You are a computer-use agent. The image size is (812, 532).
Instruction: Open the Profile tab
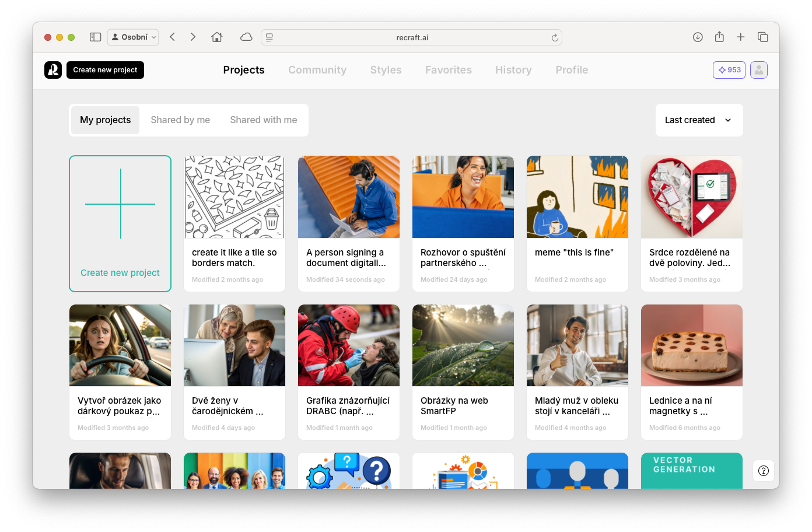(x=572, y=70)
